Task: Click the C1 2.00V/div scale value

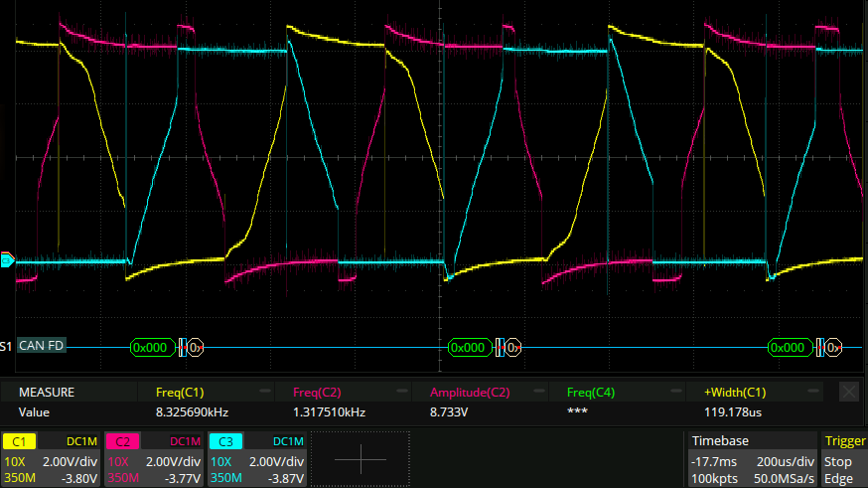Action: point(73,462)
